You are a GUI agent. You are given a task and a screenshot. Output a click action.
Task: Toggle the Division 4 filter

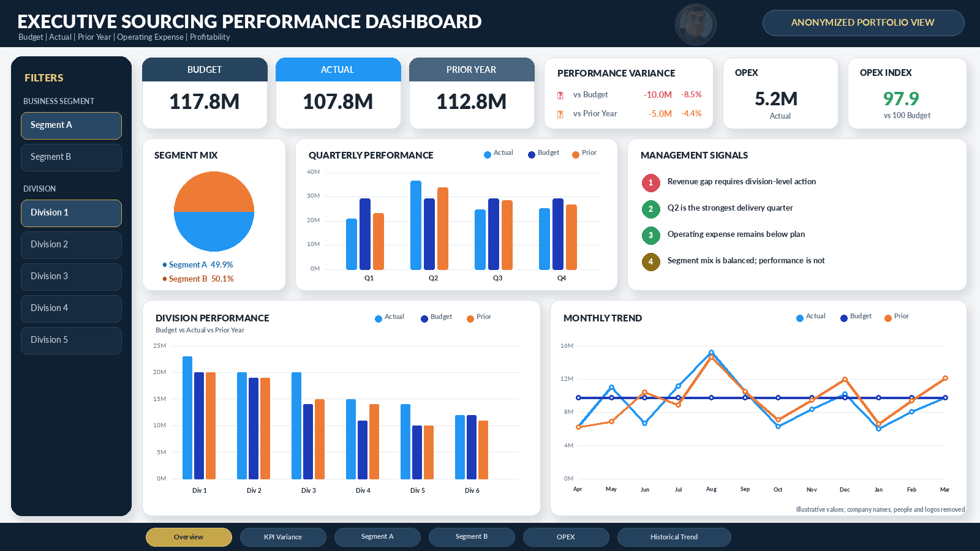[71, 309]
